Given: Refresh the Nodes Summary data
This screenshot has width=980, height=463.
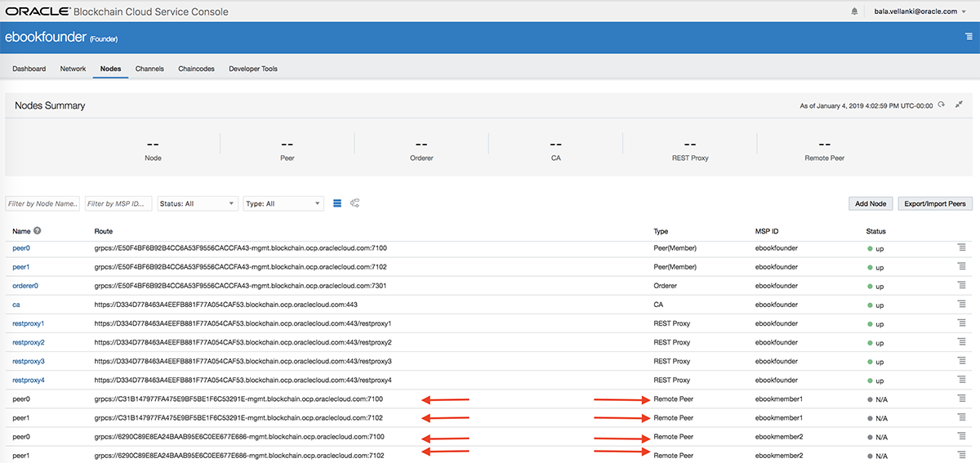Looking at the screenshot, I should click(942, 105).
